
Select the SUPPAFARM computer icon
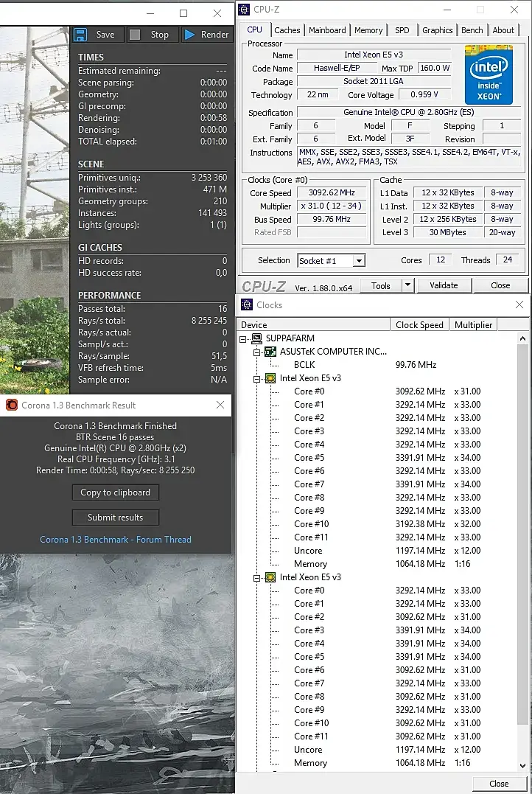point(256,338)
